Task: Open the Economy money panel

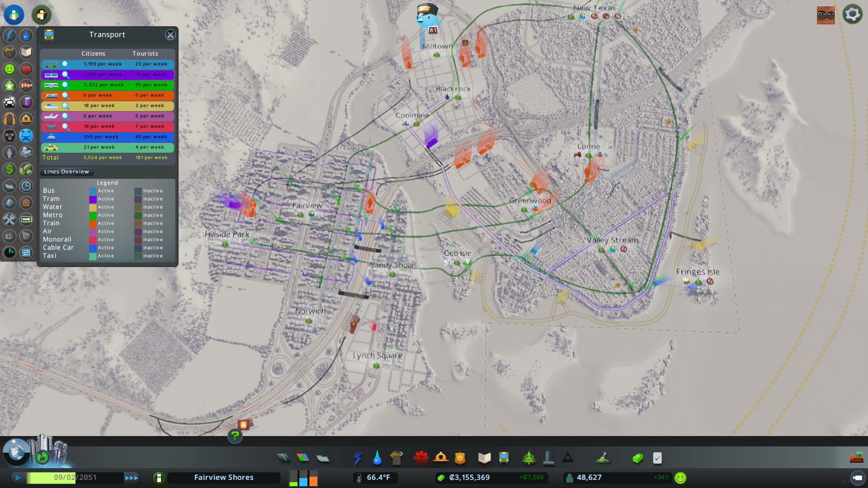Action: (637, 458)
